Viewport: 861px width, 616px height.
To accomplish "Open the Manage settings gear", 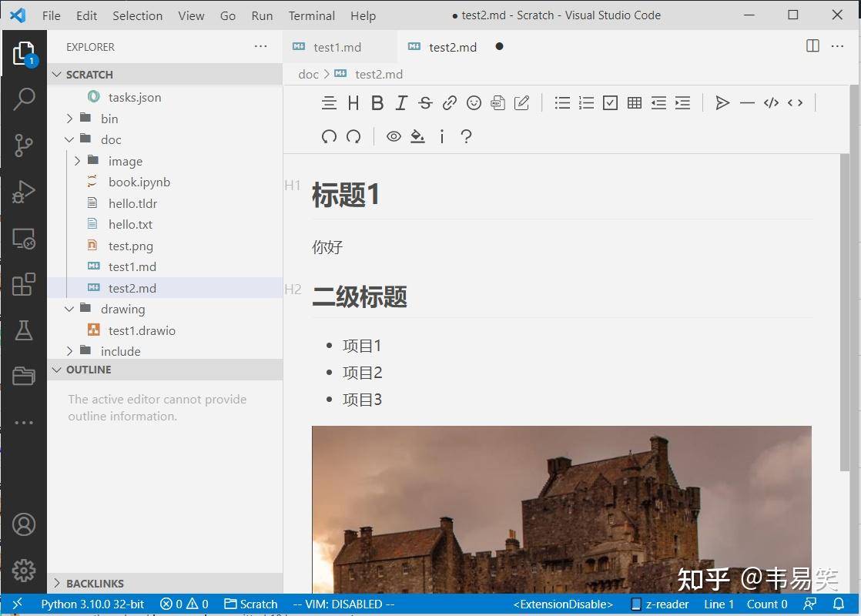I will (x=24, y=571).
